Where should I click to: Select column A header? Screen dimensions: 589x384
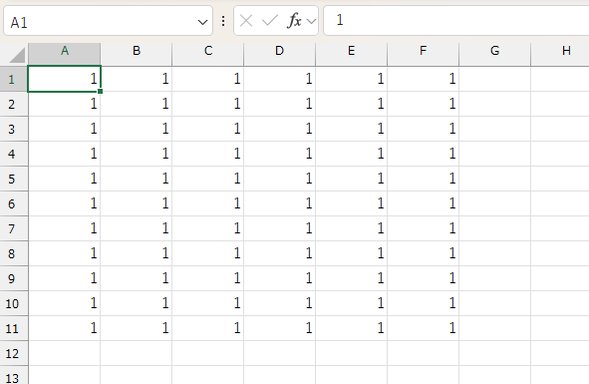coord(65,54)
